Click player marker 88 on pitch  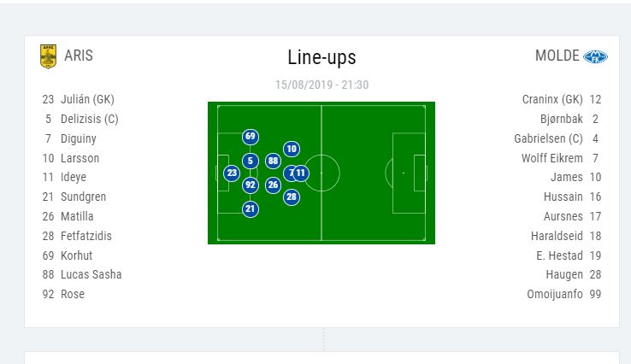click(273, 161)
